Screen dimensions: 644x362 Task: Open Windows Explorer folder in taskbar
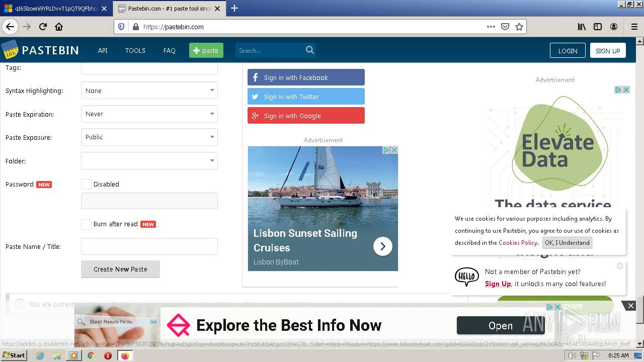pyautogui.click(x=57, y=355)
